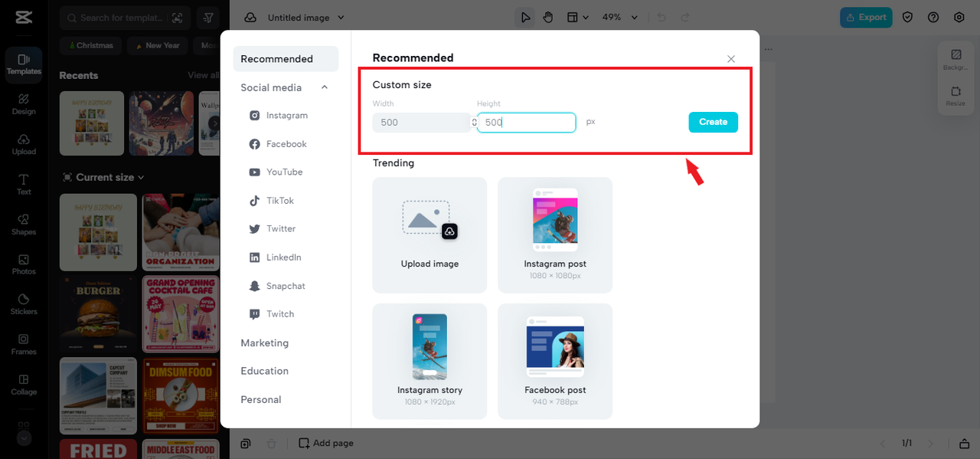Viewport: 980px width, 459px height.
Task: Open the Burger template thumbnail
Action: coord(98,314)
